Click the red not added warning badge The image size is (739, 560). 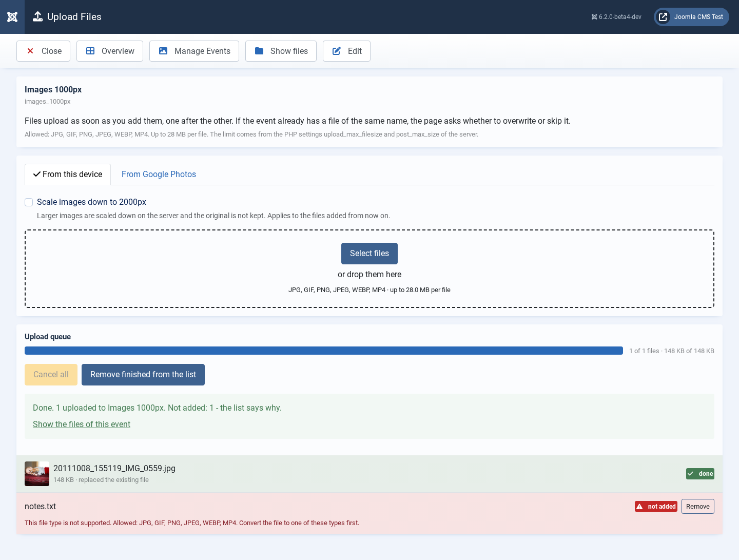point(656,507)
